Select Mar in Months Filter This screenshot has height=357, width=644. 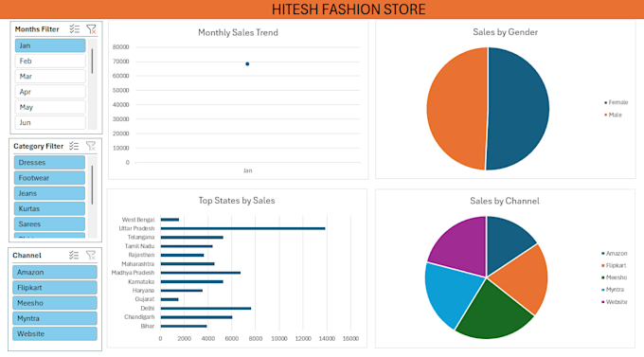[x=50, y=77]
